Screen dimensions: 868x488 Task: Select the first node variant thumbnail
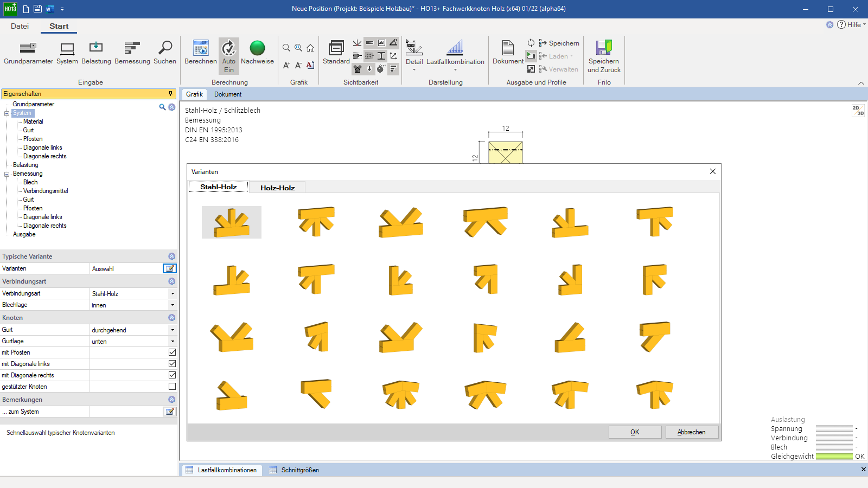tap(232, 222)
